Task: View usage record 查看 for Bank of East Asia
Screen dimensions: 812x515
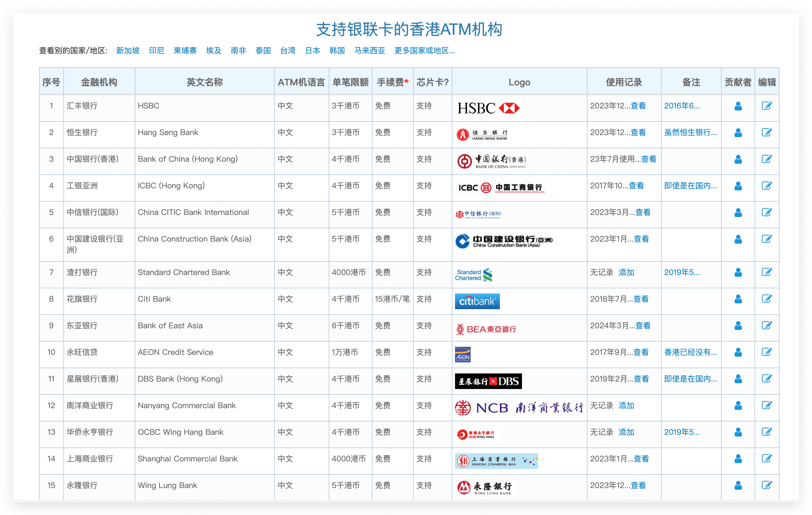Action: point(643,326)
